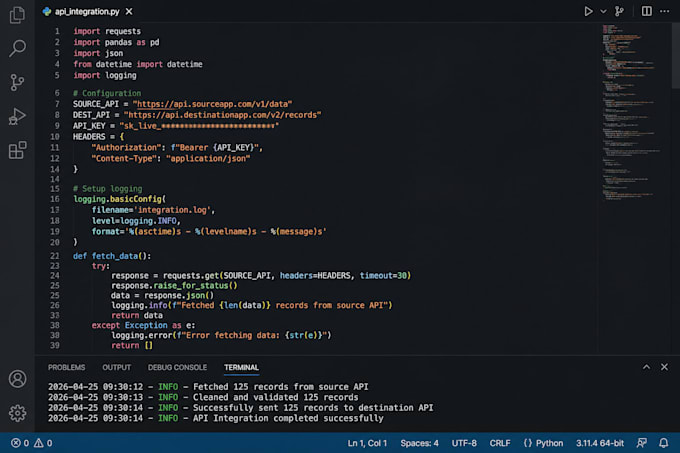The width and height of the screenshot is (680, 453).
Task: Click the 'def fetch_data():' line
Action: (112, 256)
